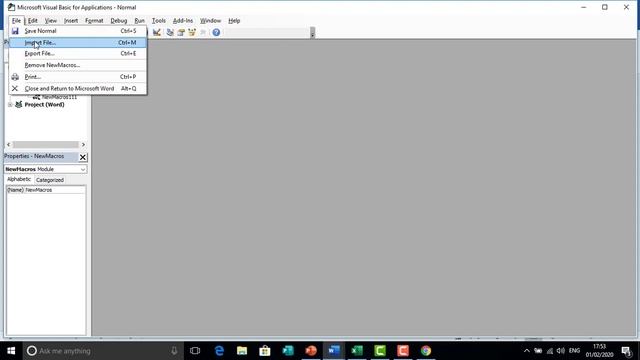Open PowerPoint from the taskbar

311,351
